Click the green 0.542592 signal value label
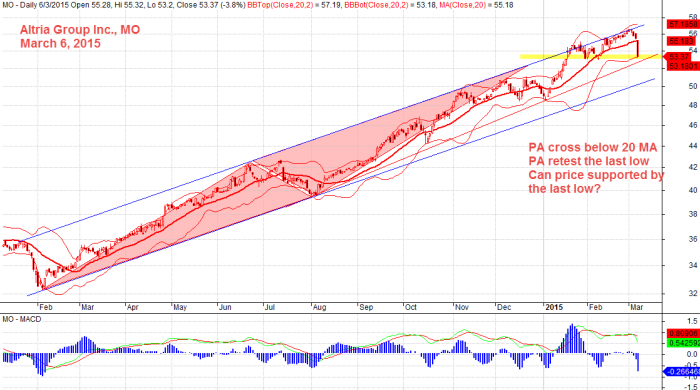 (683, 343)
